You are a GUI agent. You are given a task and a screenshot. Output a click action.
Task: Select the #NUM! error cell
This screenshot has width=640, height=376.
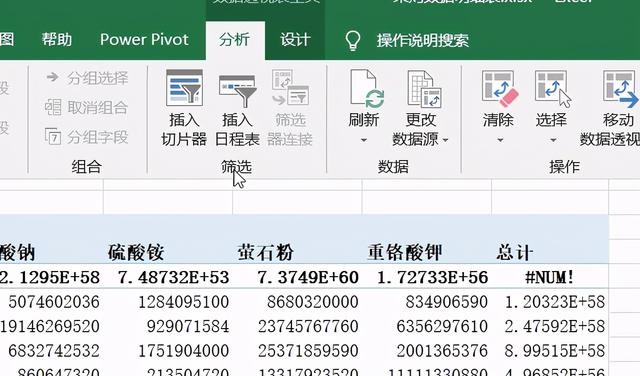(x=550, y=278)
